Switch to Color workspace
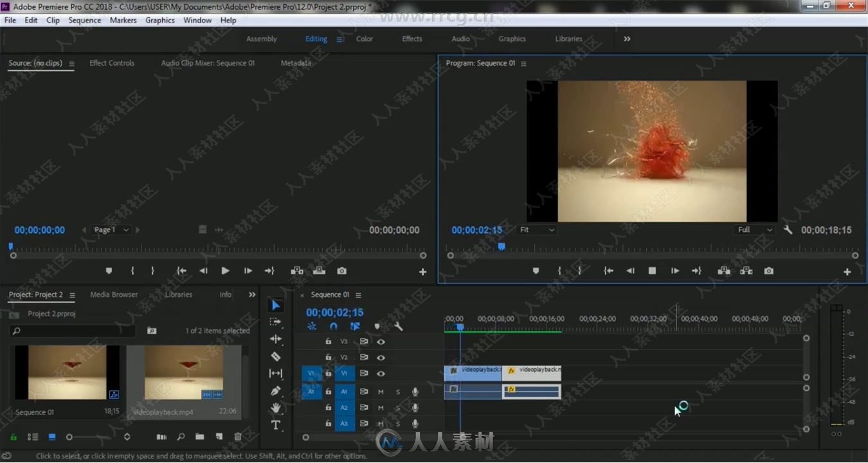The width and height of the screenshot is (868, 463). click(365, 39)
